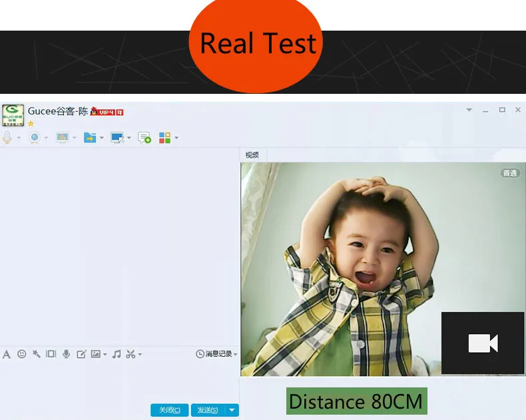
Task: Open Gucee contact avatar profile
Action: pos(13,115)
